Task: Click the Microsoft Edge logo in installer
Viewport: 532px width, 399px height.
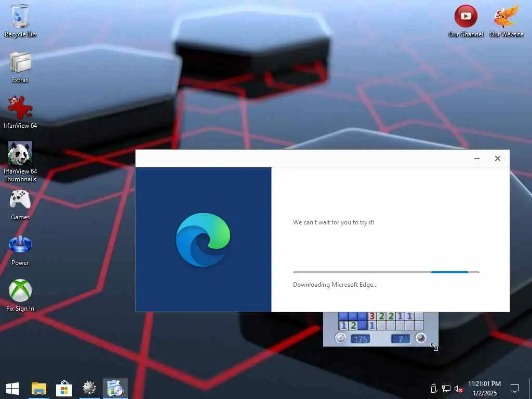Action: [x=203, y=240]
